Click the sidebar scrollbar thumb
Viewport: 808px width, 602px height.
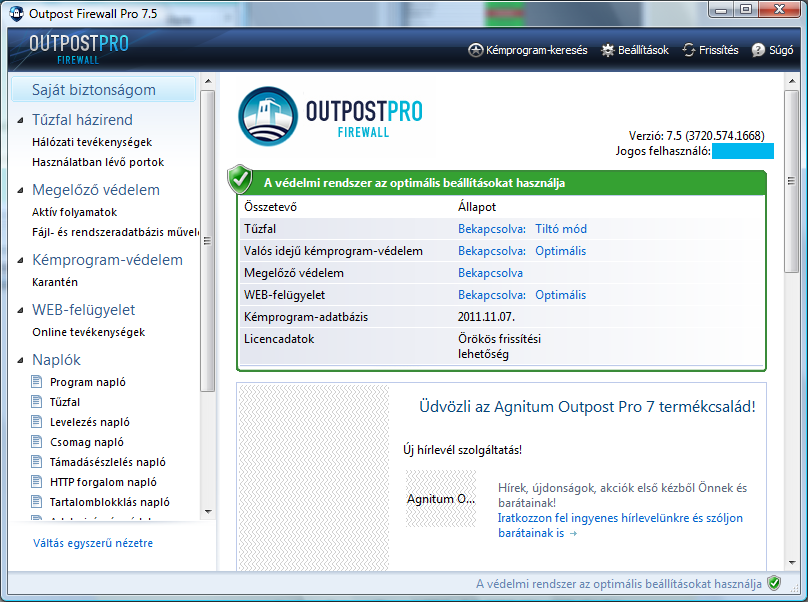[208, 241]
